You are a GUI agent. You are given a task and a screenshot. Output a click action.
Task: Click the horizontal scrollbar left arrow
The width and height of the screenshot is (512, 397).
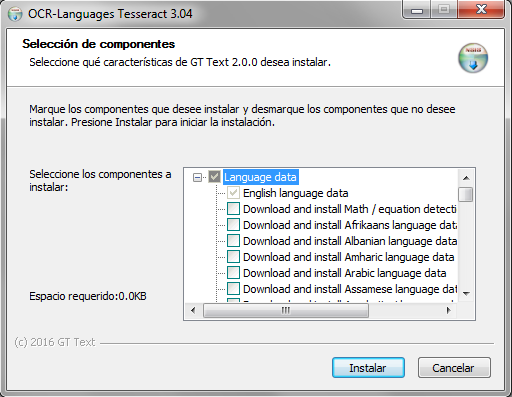193,310
